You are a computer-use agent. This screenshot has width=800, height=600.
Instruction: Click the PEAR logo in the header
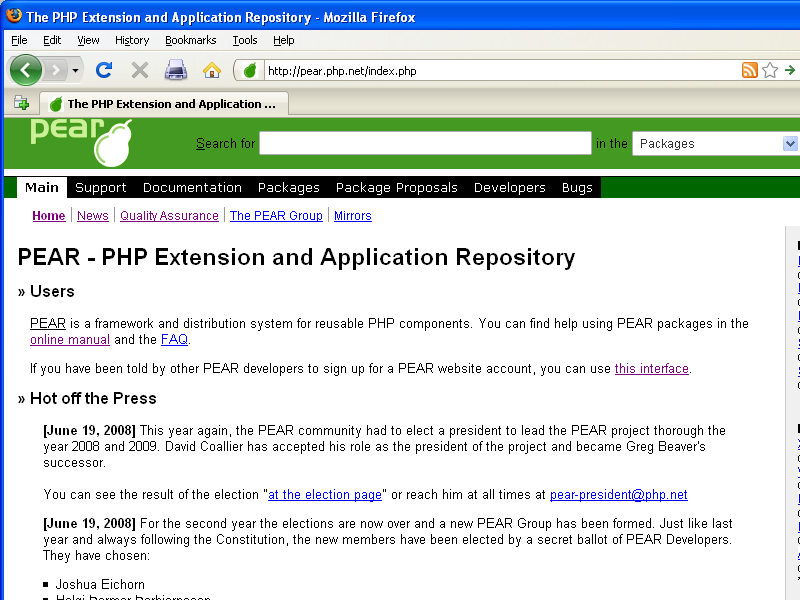pyautogui.click(x=81, y=142)
